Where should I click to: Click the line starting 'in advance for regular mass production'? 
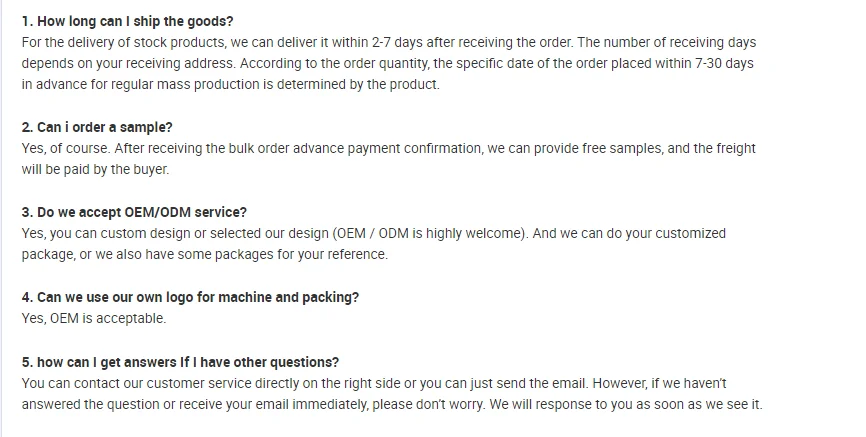click(230, 85)
